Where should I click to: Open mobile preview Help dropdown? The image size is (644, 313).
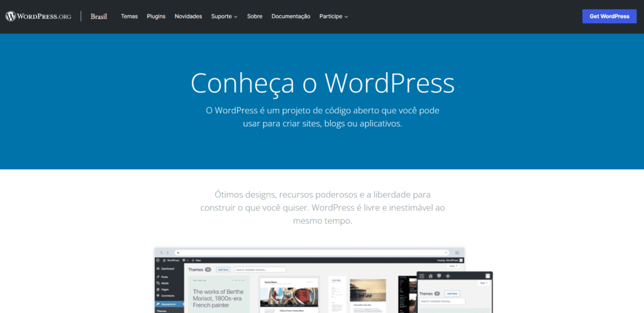484,283
